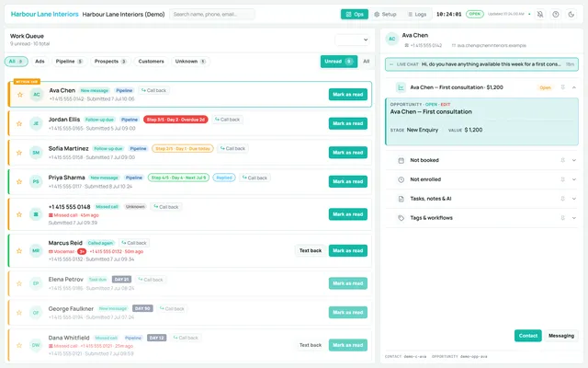
Task: Click the Step 3/5 Overdue badge on Jordan Ellis
Action: (x=175, y=120)
